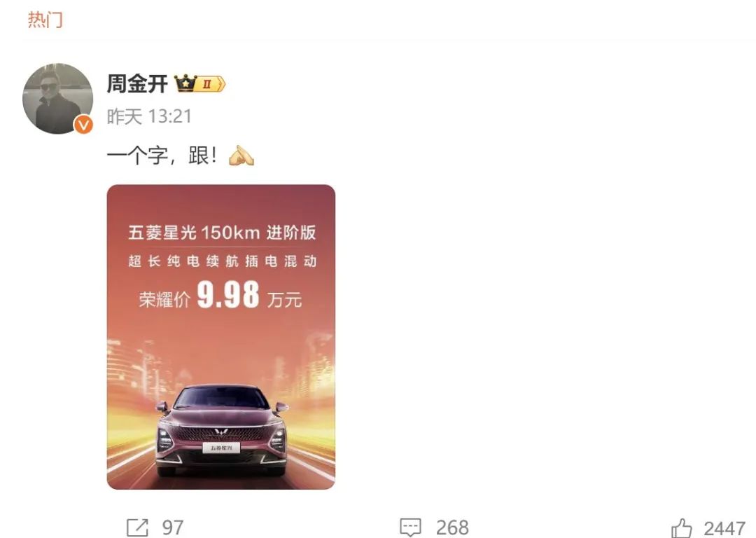756x538 pixels.
Task: Click the clapping hands emoji in post
Action: pyautogui.click(x=241, y=156)
